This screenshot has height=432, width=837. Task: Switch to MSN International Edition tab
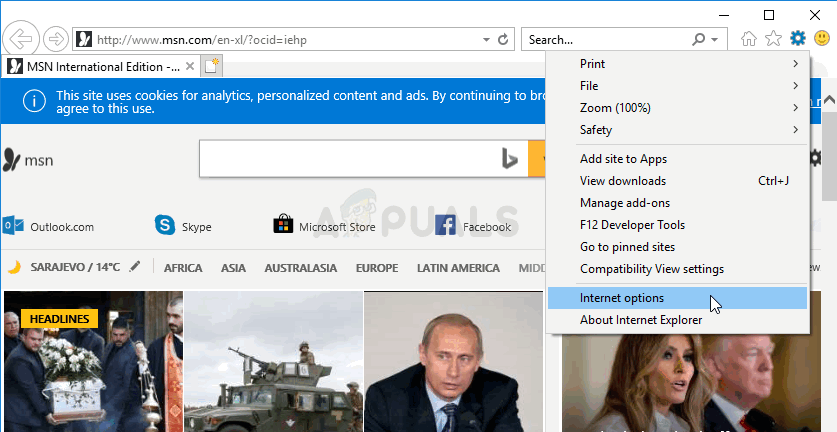102,67
